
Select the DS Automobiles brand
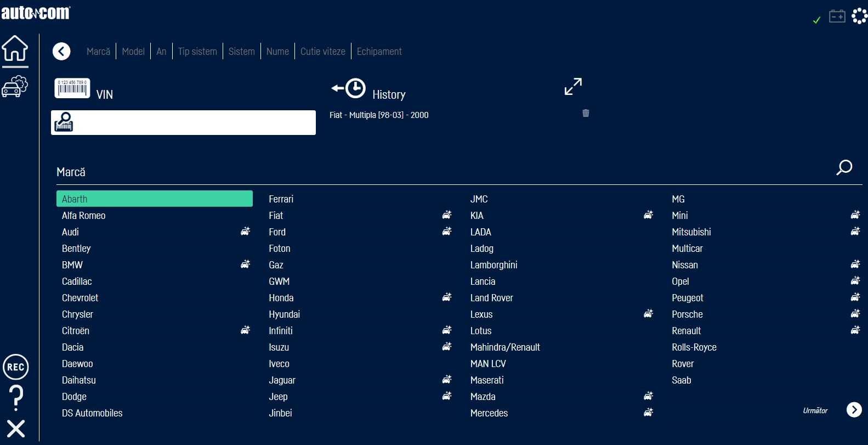(92, 413)
